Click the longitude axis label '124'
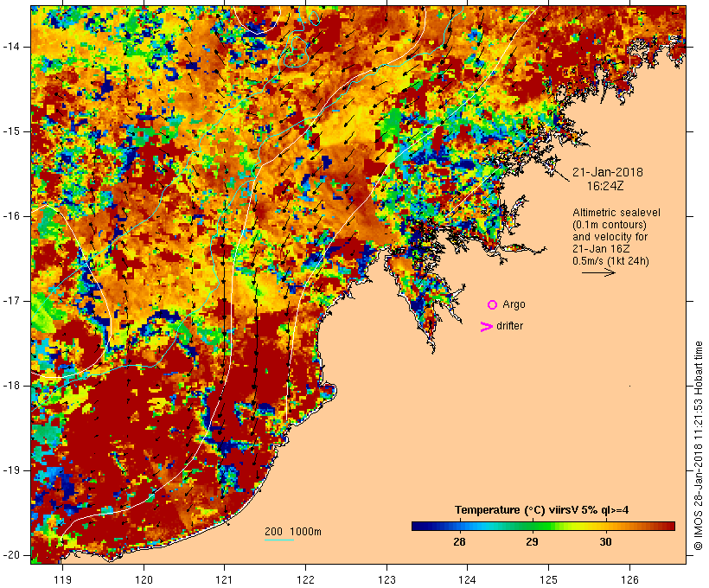This screenshot has height=588, width=709. (x=468, y=579)
